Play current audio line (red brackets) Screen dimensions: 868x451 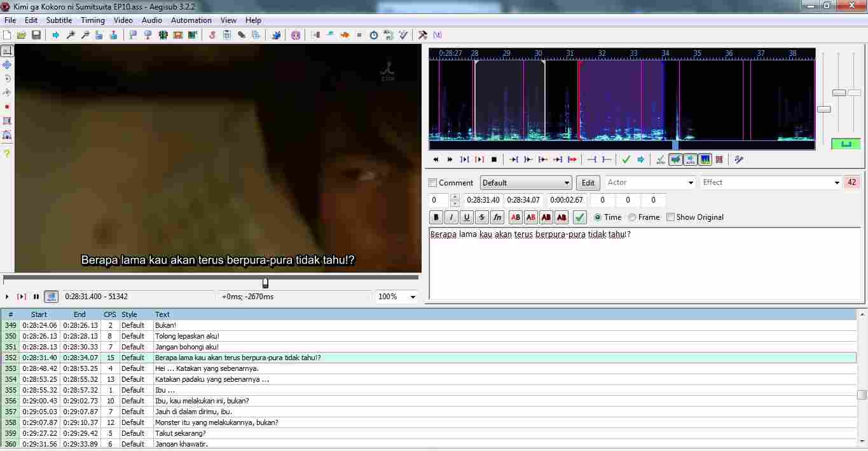[479, 159]
